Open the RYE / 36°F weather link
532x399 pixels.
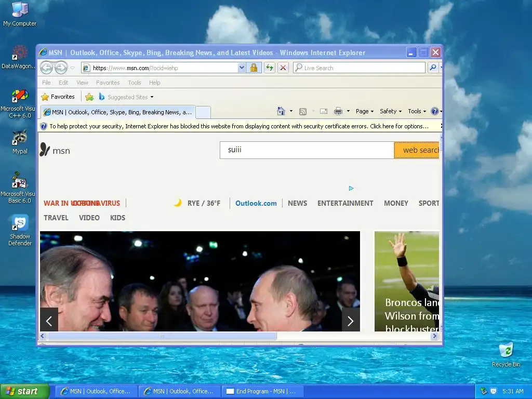coord(204,203)
